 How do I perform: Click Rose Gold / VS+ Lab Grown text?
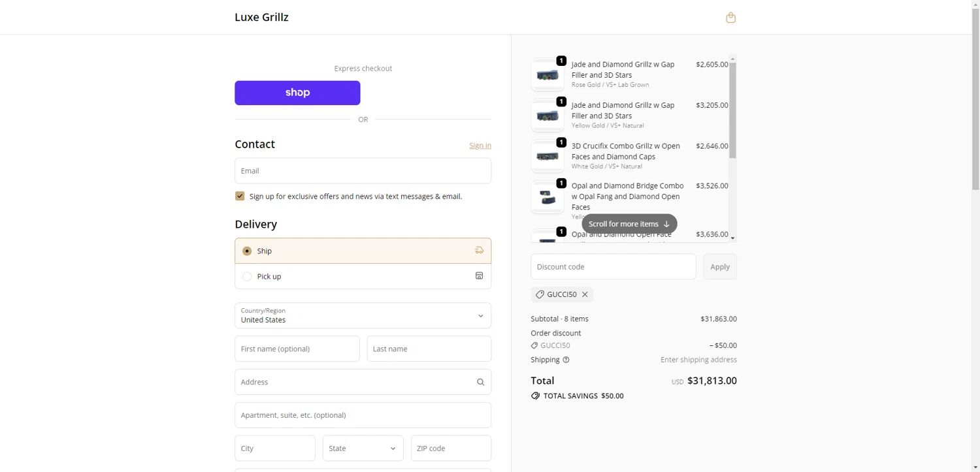pos(610,85)
